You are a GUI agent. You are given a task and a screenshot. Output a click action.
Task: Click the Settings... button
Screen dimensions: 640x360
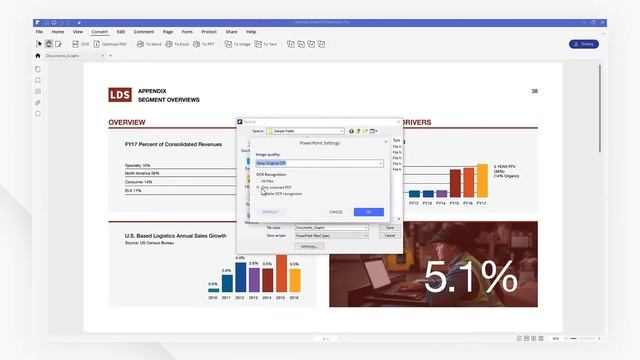tap(309, 246)
